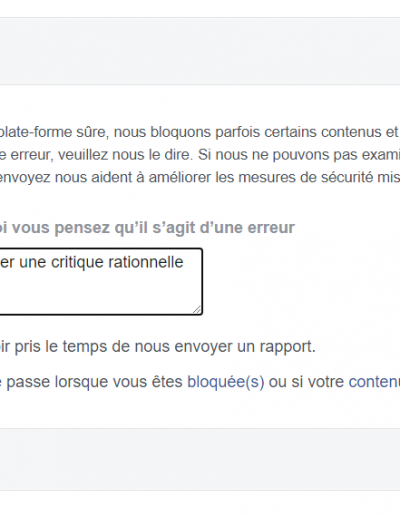Screen dimensions: 400x516
Task: Click the gray footer band at bottom
Action: (200, 459)
